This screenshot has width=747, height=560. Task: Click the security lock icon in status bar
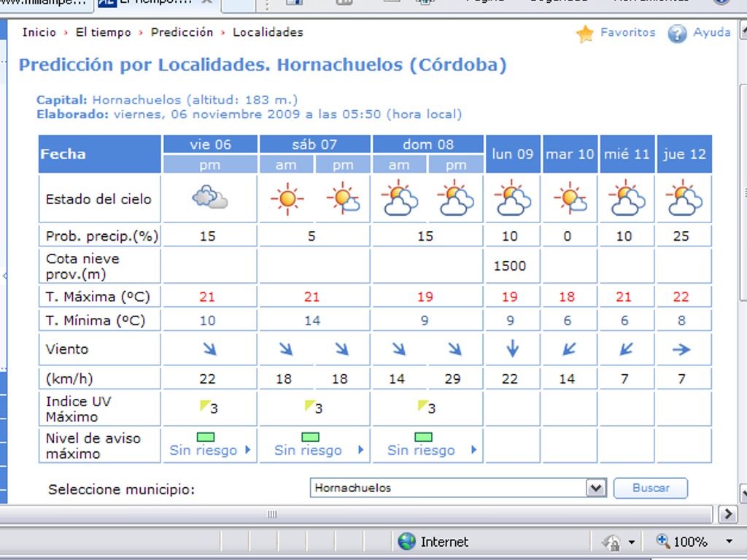tap(611, 542)
